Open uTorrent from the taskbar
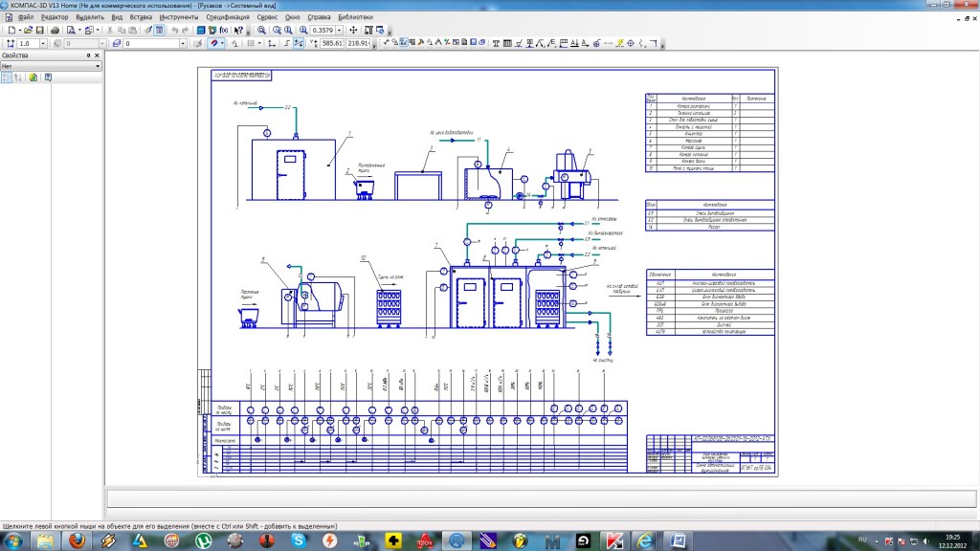The height and width of the screenshot is (551, 980). coord(204,540)
